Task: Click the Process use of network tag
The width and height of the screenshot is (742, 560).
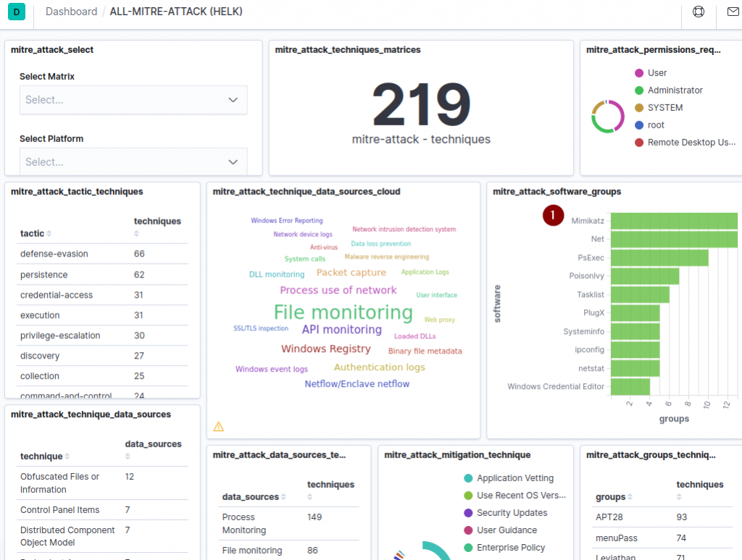Action: [x=338, y=291]
